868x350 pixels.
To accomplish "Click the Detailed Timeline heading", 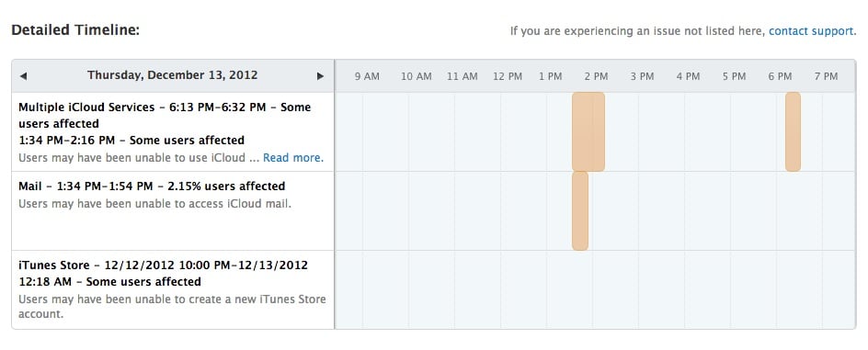I will [75, 30].
